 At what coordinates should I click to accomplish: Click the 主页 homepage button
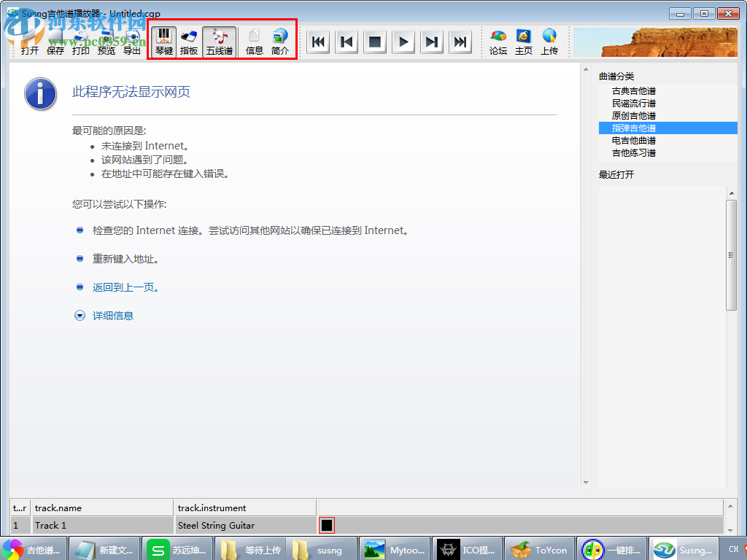(524, 42)
